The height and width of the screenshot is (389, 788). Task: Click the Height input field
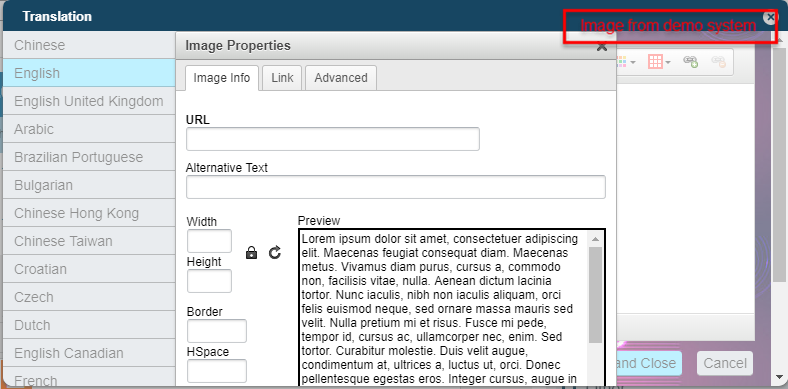pyautogui.click(x=209, y=281)
